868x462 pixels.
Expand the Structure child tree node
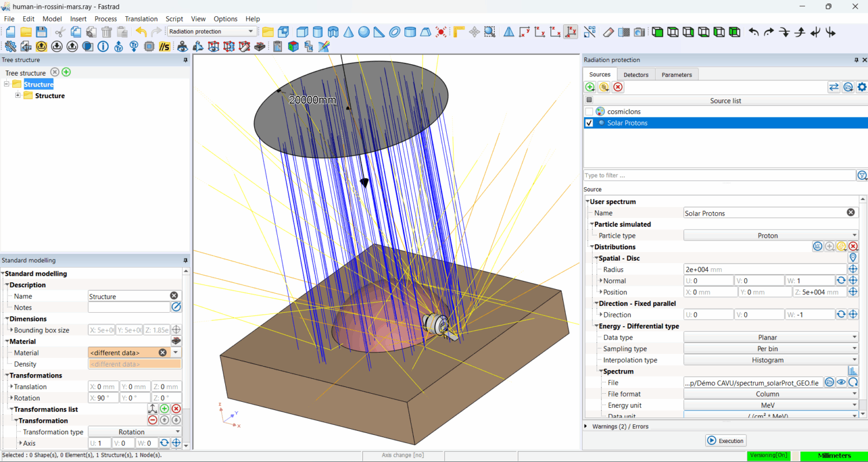click(18, 95)
